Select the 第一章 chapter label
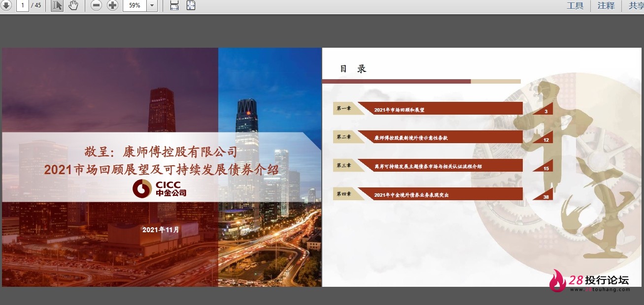Viewport: 644px width, 305px height. 344,108
